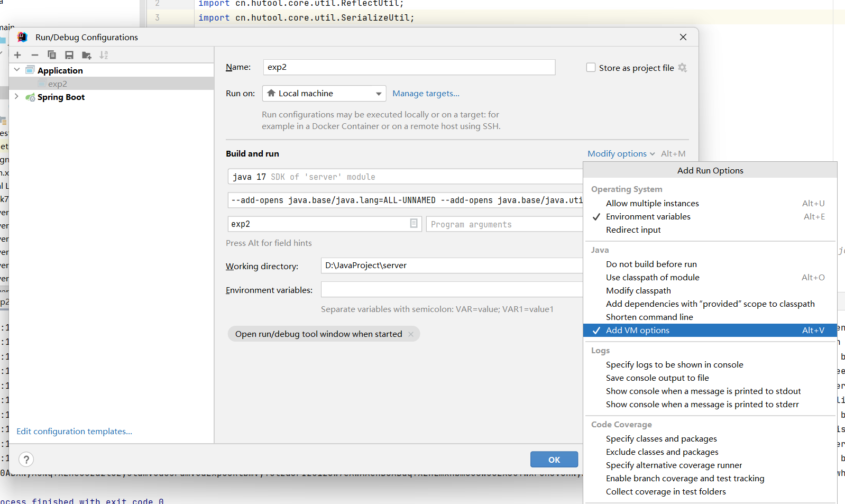Image resolution: width=845 pixels, height=504 pixels.
Task: Click import SerializeUtil line in editor behind
Action: [306, 17]
